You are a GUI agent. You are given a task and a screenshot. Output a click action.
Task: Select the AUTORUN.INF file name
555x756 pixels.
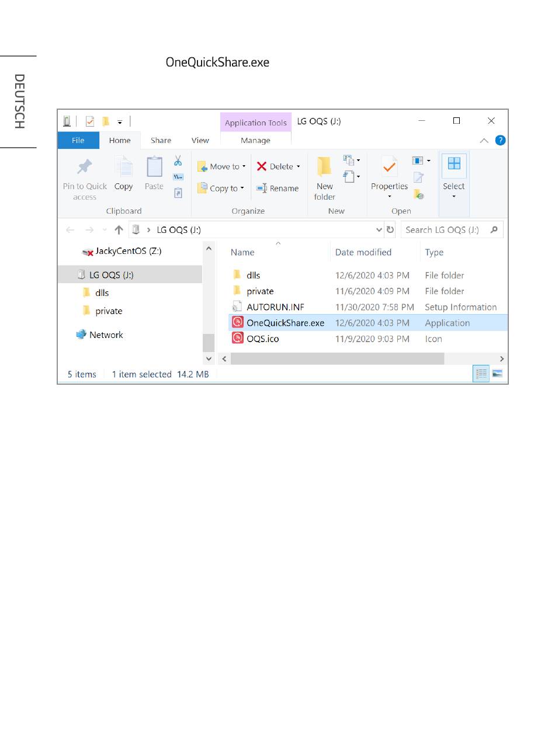(x=275, y=307)
